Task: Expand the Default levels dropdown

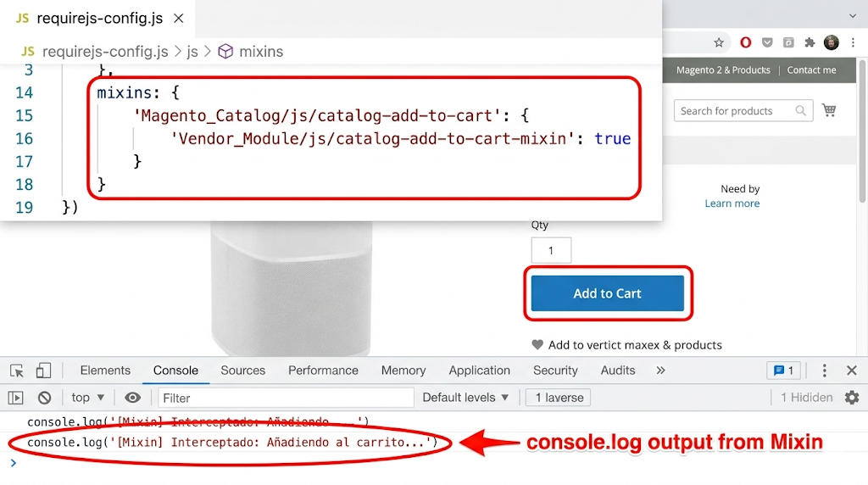Action: click(x=465, y=398)
